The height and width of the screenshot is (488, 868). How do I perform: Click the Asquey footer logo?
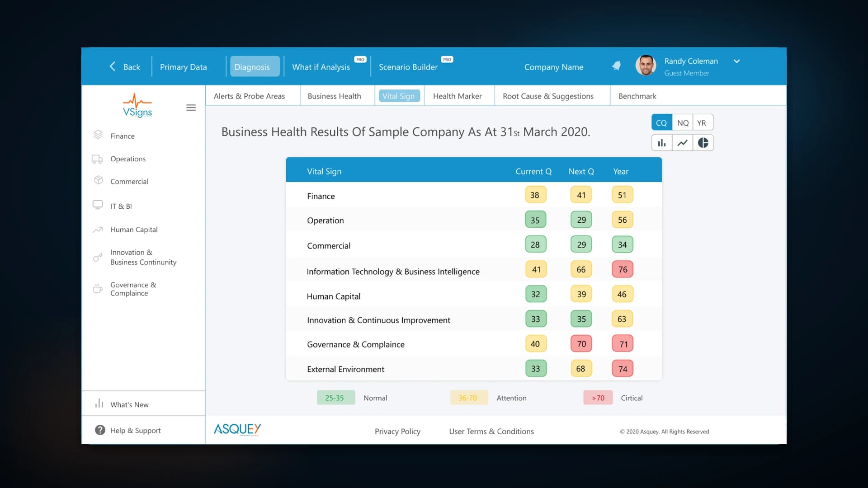tap(237, 429)
